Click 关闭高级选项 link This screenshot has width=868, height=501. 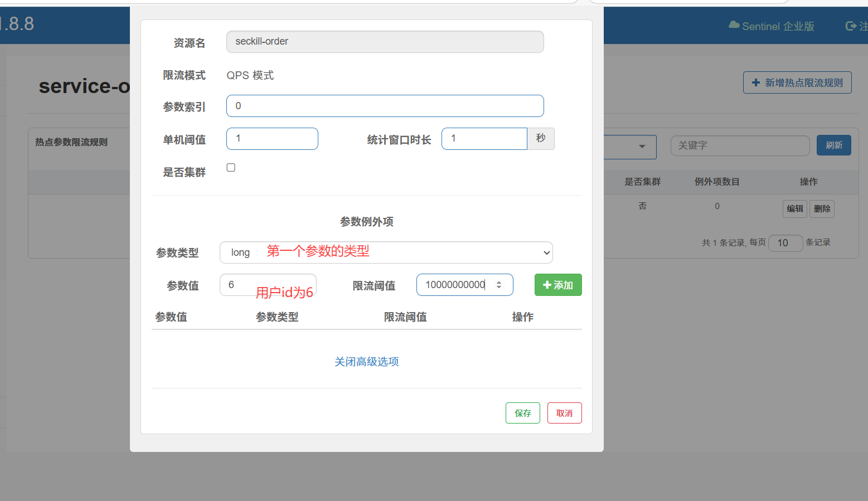tap(366, 362)
